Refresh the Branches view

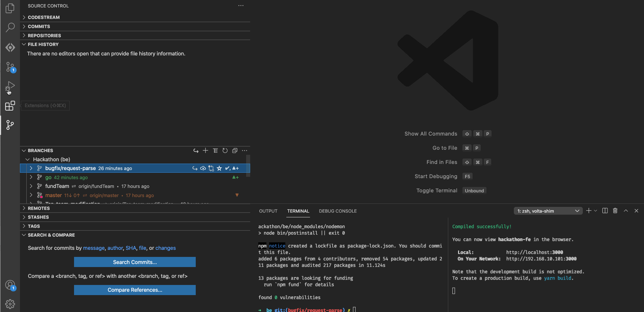225,150
